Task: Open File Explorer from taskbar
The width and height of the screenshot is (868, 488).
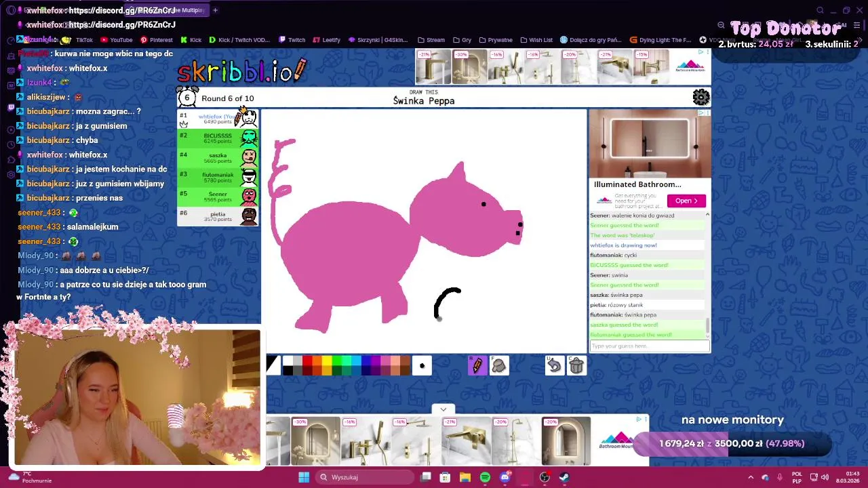Action: pos(465,477)
